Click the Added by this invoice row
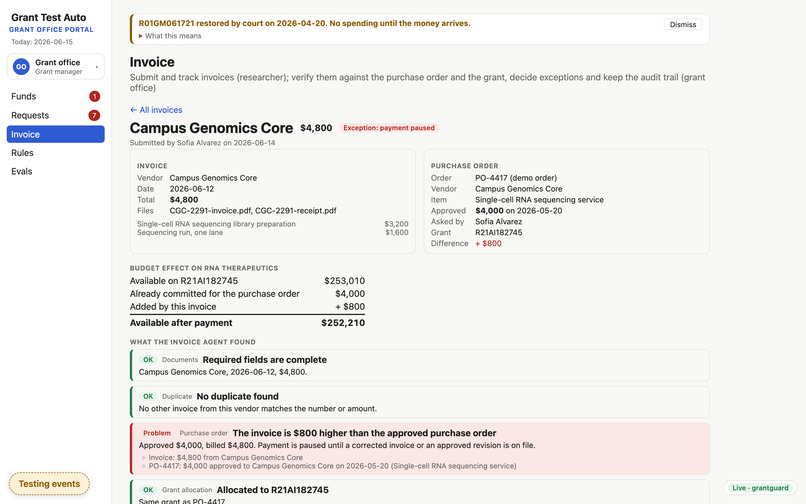Viewport: 806px width, 504px height. click(247, 307)
